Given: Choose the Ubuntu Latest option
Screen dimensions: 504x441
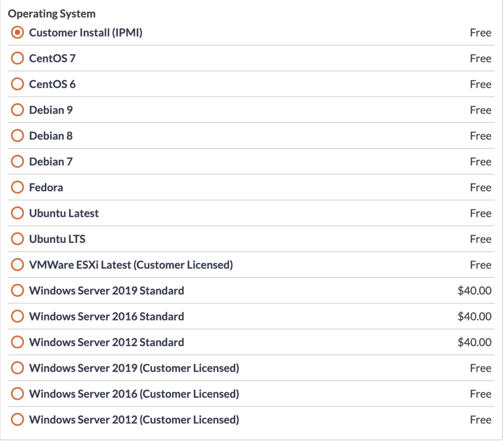Looking at the screenshot, I should click(17, 213).
